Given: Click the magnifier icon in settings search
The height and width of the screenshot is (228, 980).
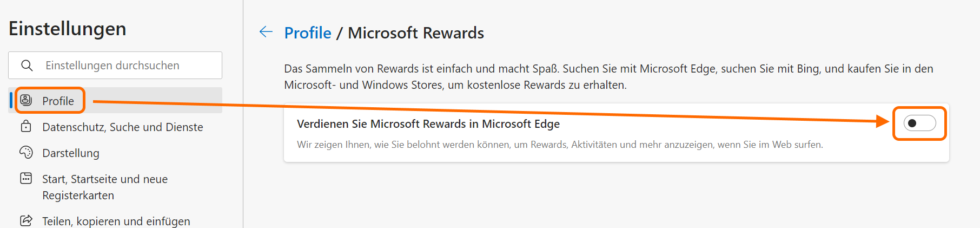Looking at the screenshot, I should point(27,66).
